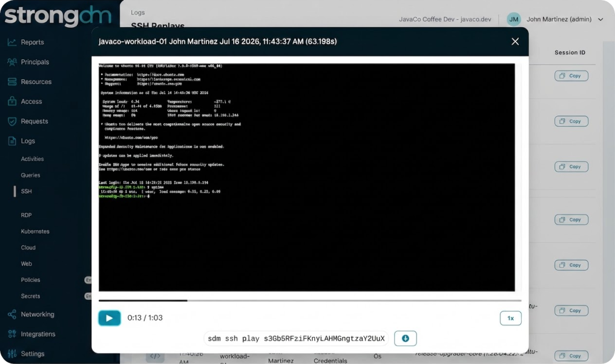Close the SSH replay dialog
The width and height of the screenshot is (615, 364).
coord(515,42)
